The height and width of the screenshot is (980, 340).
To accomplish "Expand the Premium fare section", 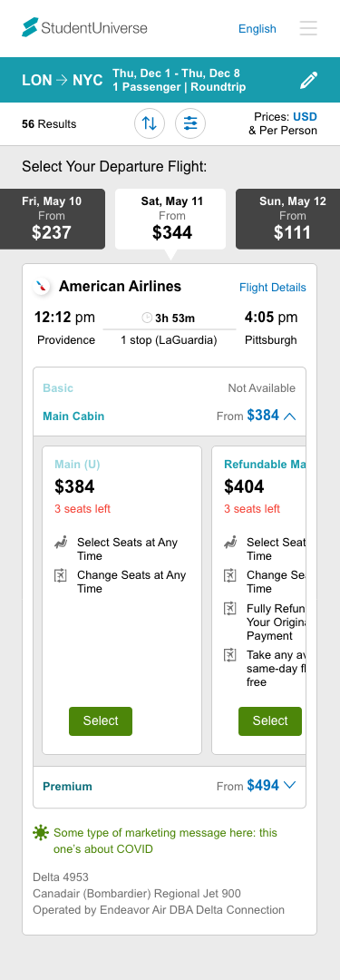I will click(x=170, y=786).
